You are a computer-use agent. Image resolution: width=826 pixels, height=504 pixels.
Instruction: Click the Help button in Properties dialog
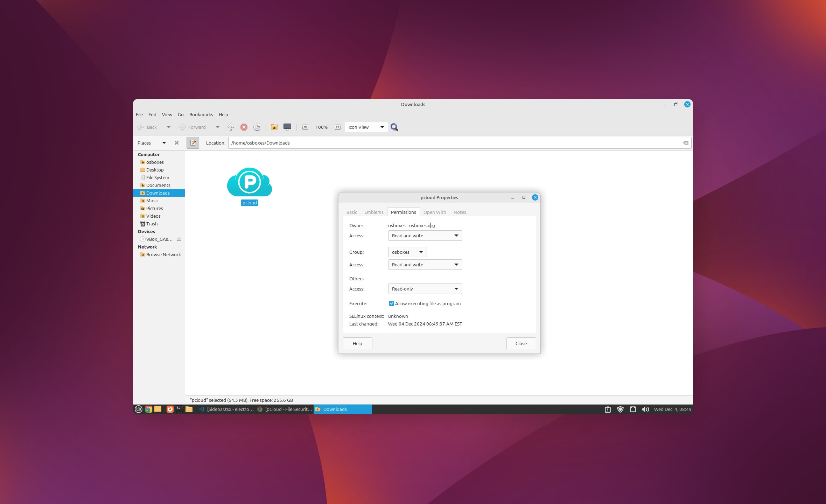coord(357,343)
